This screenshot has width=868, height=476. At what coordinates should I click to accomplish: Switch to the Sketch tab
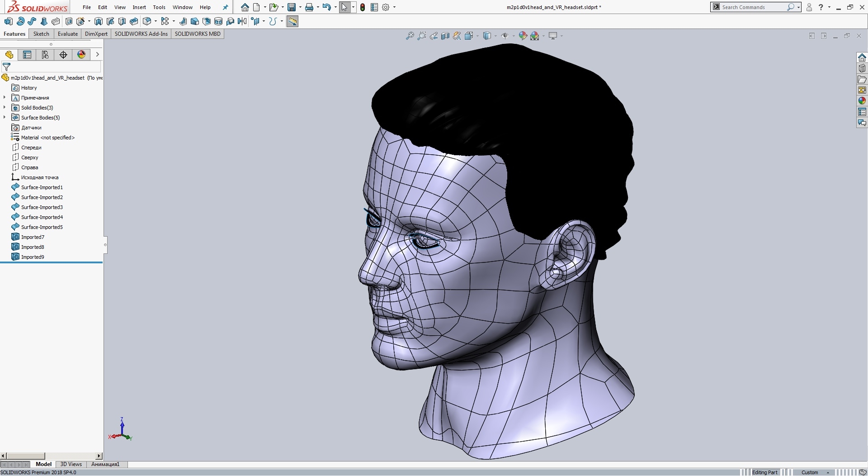click(x=41, y=33)
